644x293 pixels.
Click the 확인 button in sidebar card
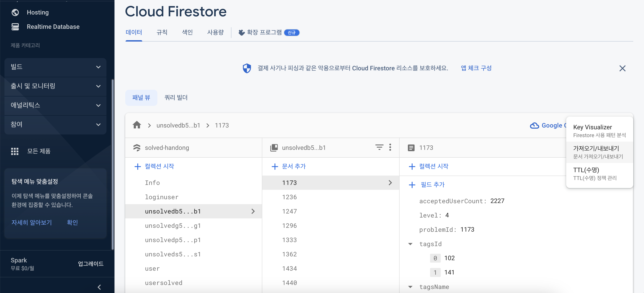coord(72,222)
